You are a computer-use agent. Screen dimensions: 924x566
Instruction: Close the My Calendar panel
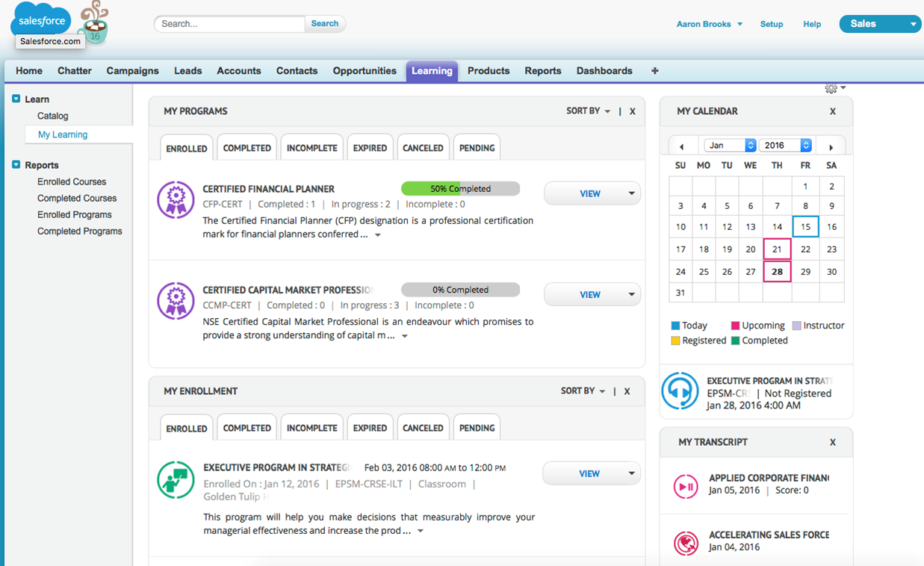tap(833, 111)
